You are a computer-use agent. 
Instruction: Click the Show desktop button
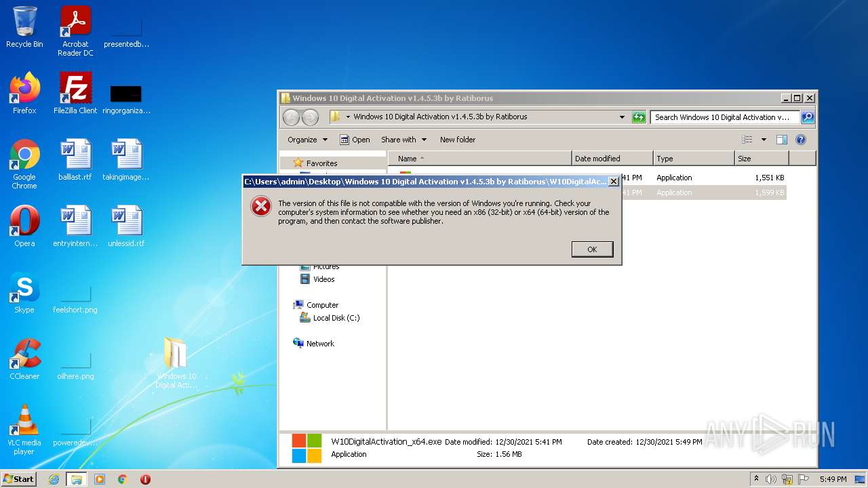pos(860,479)
